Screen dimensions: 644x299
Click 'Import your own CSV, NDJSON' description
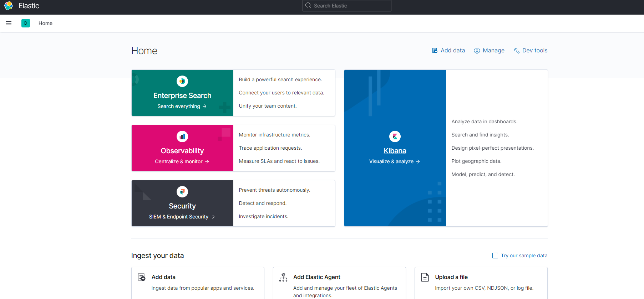(x=484, y=288)
